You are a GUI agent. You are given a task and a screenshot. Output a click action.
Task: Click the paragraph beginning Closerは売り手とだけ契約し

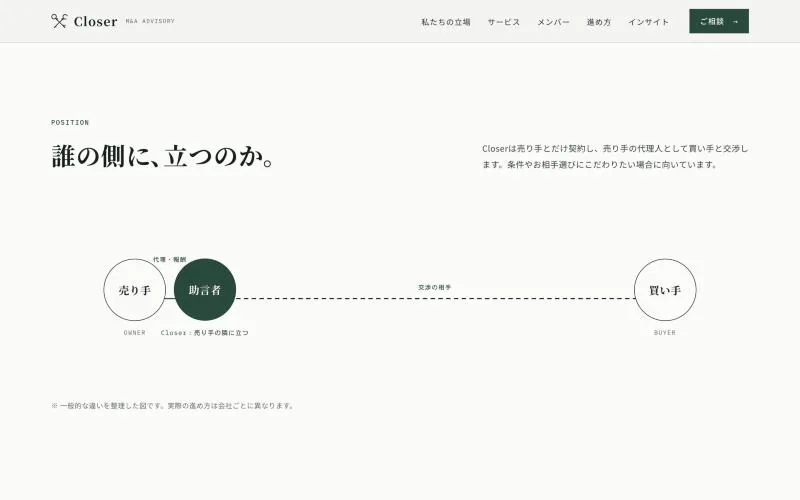coord(615,157)
